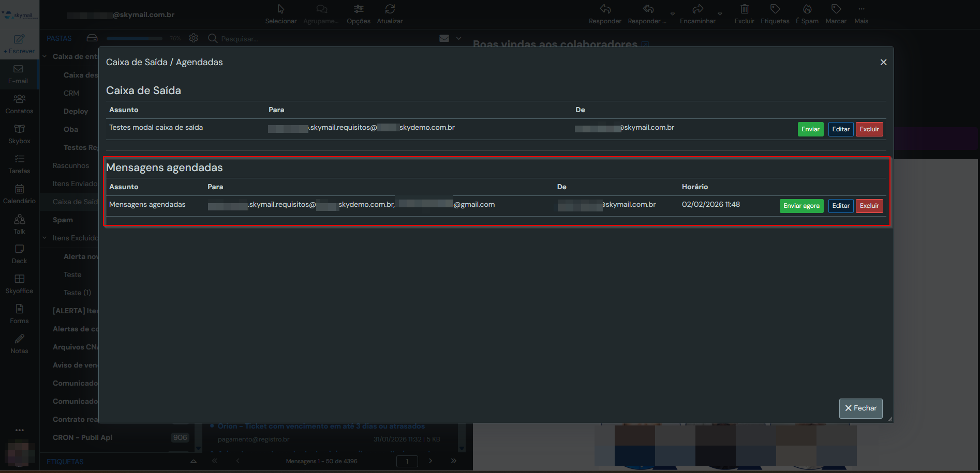Expand the Itens Excluídos folder chevron
980x473 pixels.
coord(44,238)
